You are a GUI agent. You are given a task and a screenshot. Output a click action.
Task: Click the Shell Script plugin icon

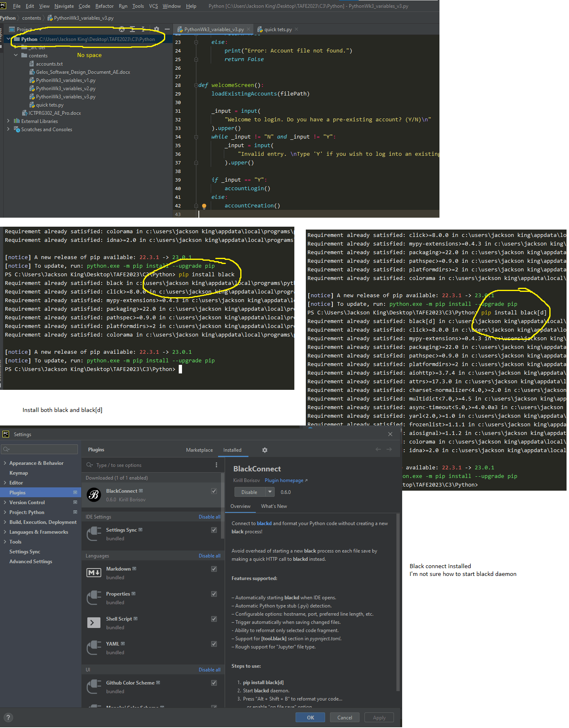94,623
